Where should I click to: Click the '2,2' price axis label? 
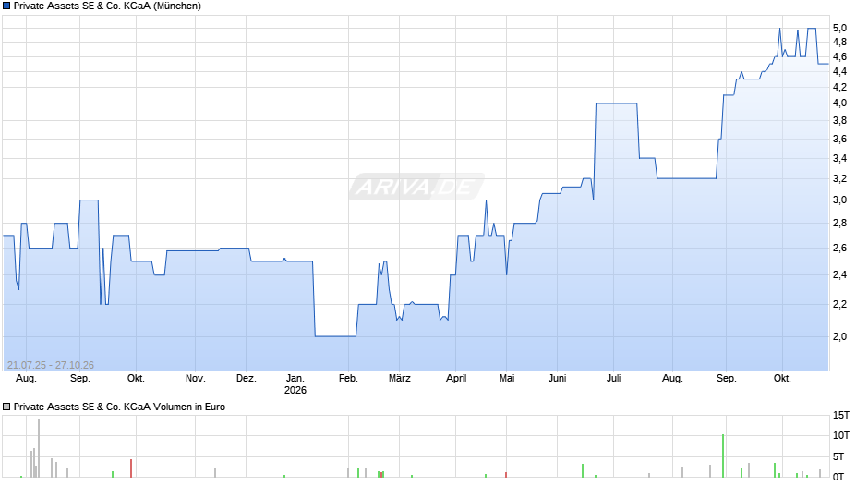click(x=839, y=304)
